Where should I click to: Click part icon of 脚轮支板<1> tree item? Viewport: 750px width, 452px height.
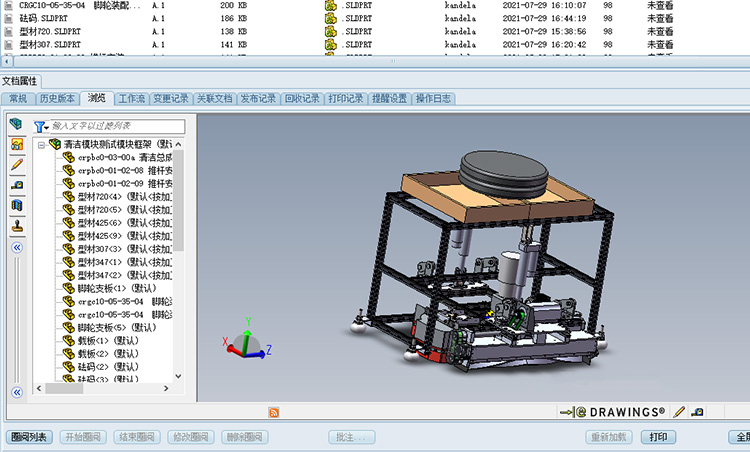tap(69, 288)
